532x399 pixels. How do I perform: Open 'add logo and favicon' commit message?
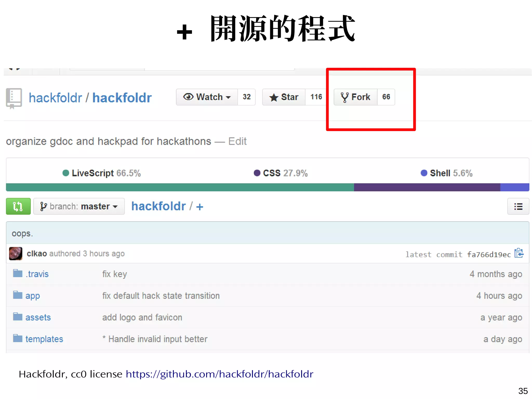(x=142, y=317)
